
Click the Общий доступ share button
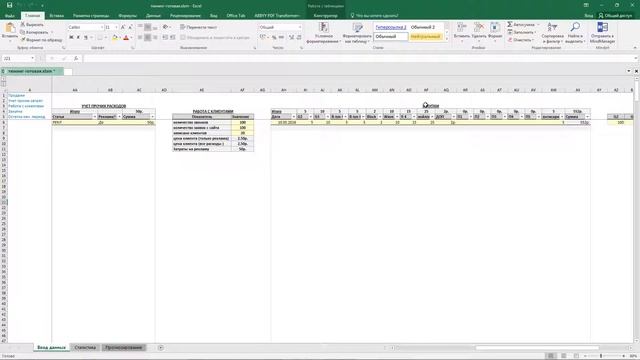[x=615, y=16]
